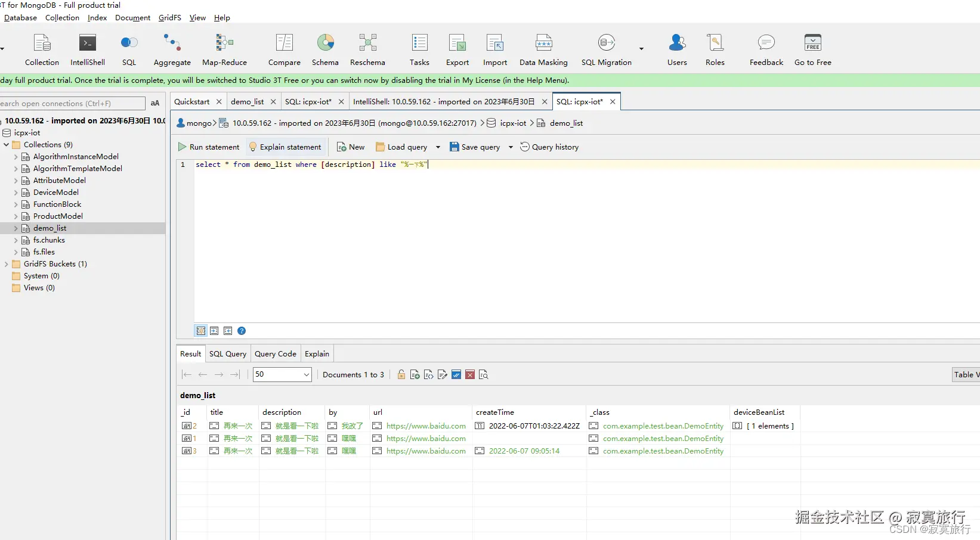Toggle case-sensitive search aA button

(155, 103)
